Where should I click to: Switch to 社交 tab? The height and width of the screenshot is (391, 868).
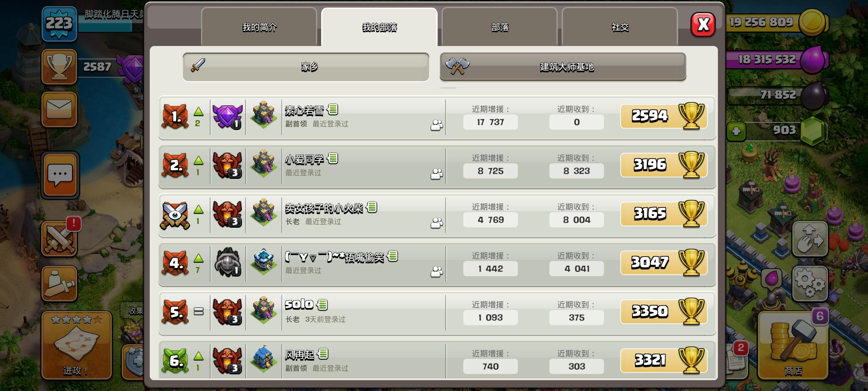coord(620,27)
